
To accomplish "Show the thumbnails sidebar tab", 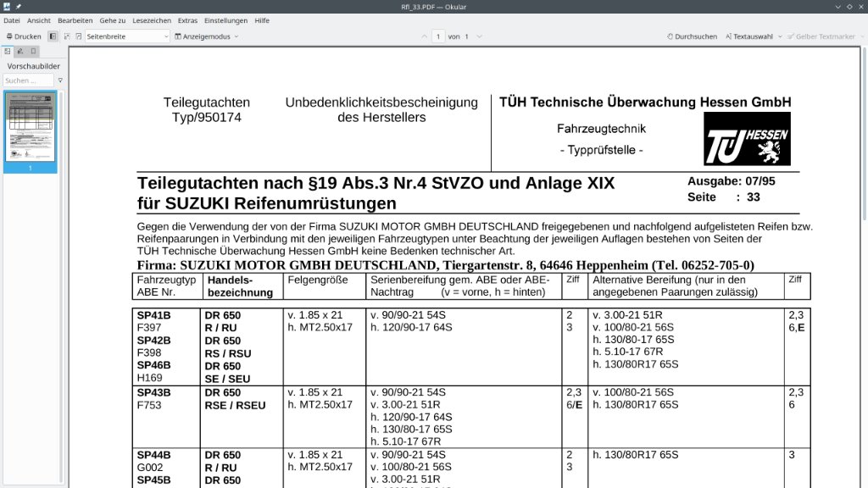I will [x=8, y=51].
